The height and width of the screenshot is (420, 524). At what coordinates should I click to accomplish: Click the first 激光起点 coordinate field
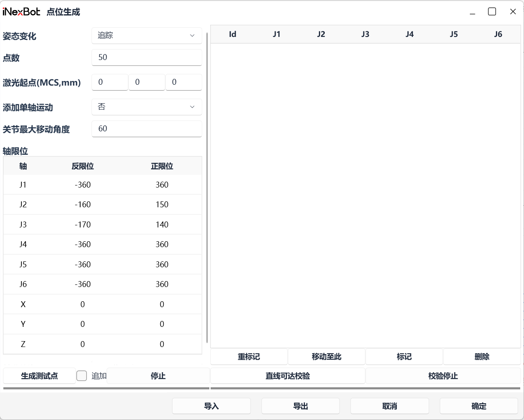109,82
